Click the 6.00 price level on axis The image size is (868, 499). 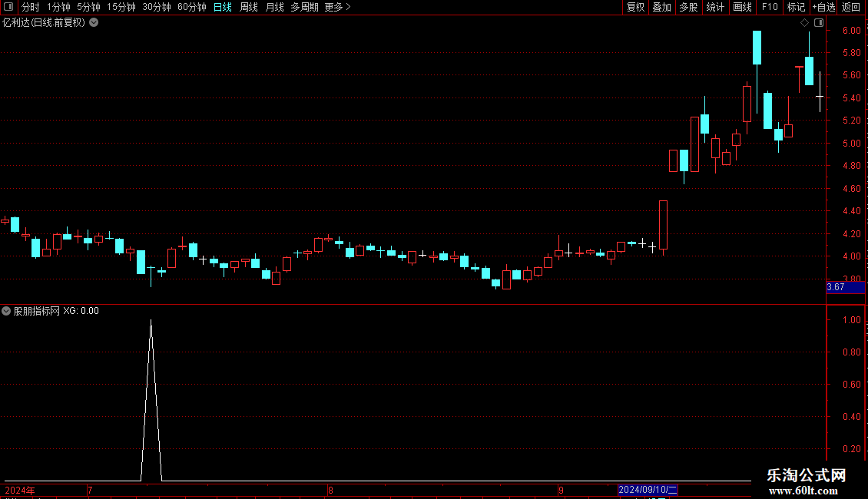(x=851, y=31)
